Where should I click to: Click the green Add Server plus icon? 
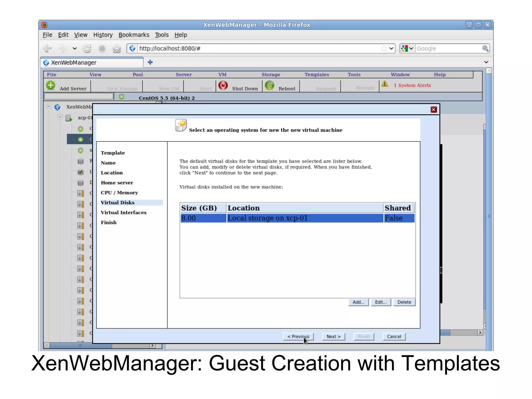pos(51,85)
